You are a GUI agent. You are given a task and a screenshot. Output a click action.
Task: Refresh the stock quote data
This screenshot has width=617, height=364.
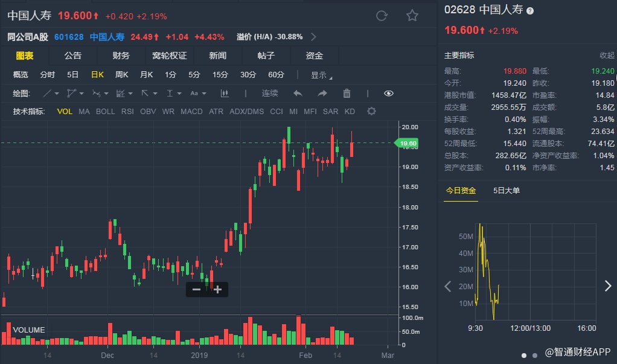click(382, 16)
